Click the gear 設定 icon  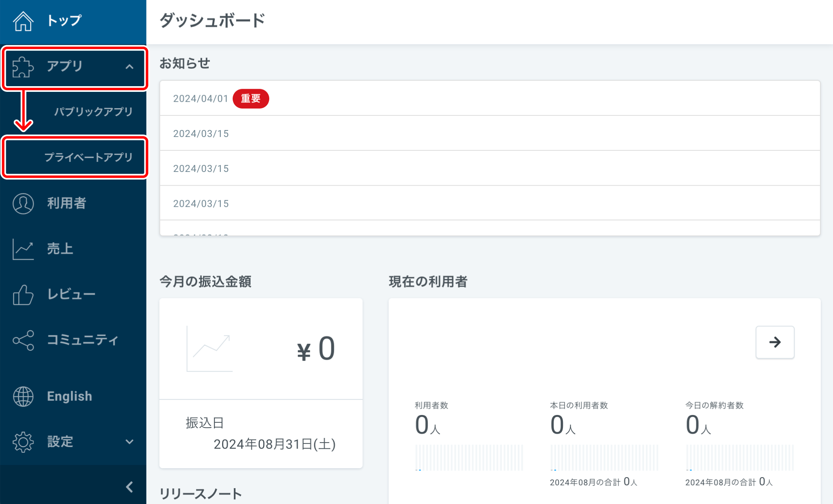[x=23, y=442]
